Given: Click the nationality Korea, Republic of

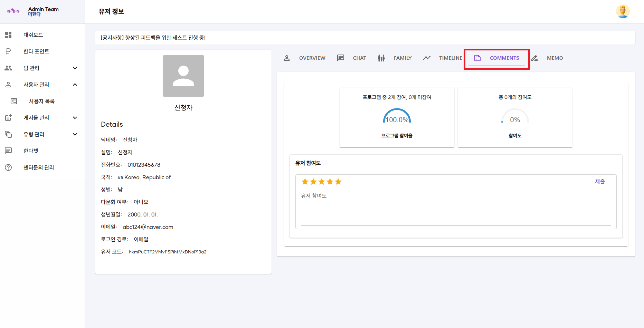Looking at the screenshot, I should click(148, 177).
